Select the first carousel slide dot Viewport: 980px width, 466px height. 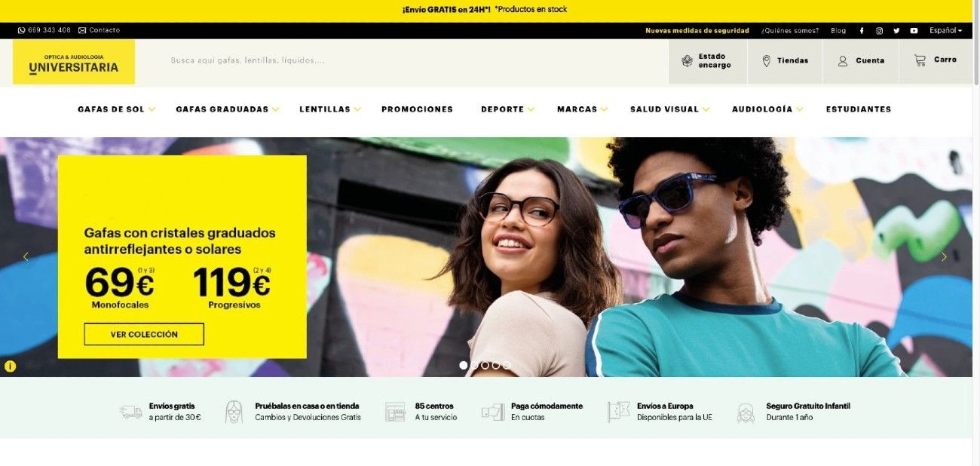tap(464, 365)
